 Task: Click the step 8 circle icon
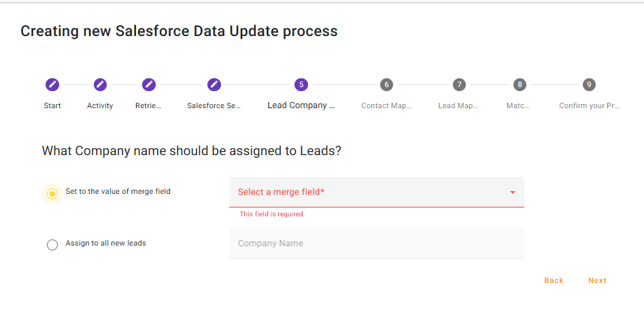520,85
